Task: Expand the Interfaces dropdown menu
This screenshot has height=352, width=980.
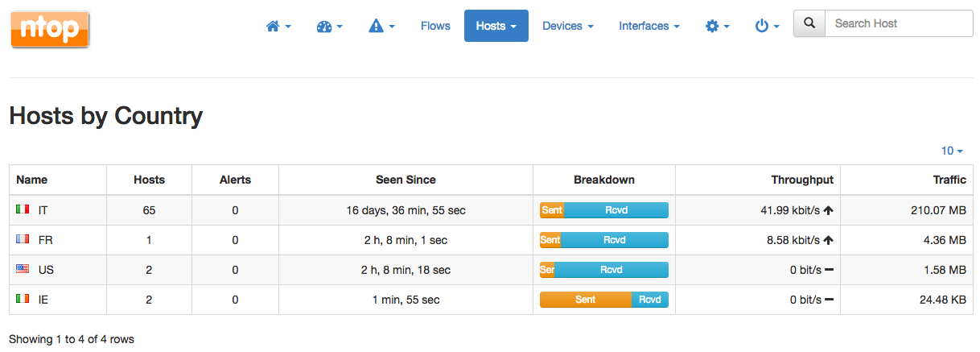Action: [x=649, y=26]
